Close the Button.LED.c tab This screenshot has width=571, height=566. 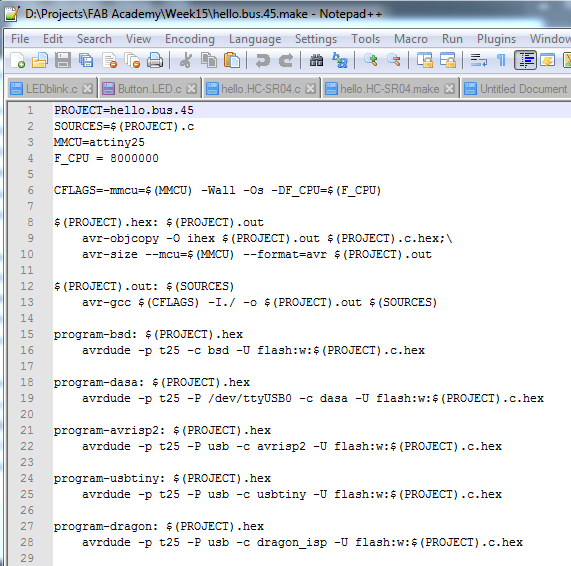tap(192, 89)
